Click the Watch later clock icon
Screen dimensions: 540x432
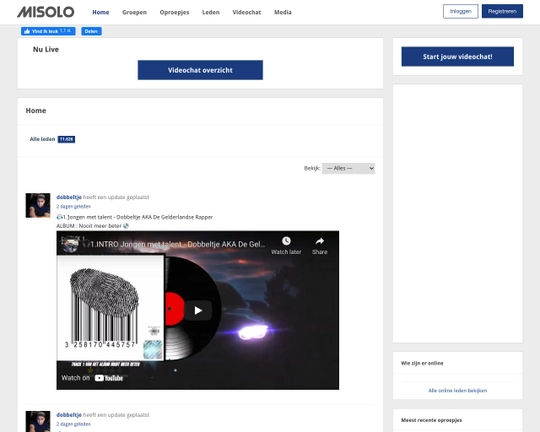pyautogui.click(x=286, y=241)
